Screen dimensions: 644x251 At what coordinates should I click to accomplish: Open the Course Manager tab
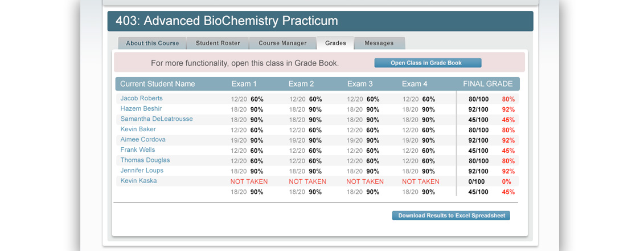(x=282, y=43)
